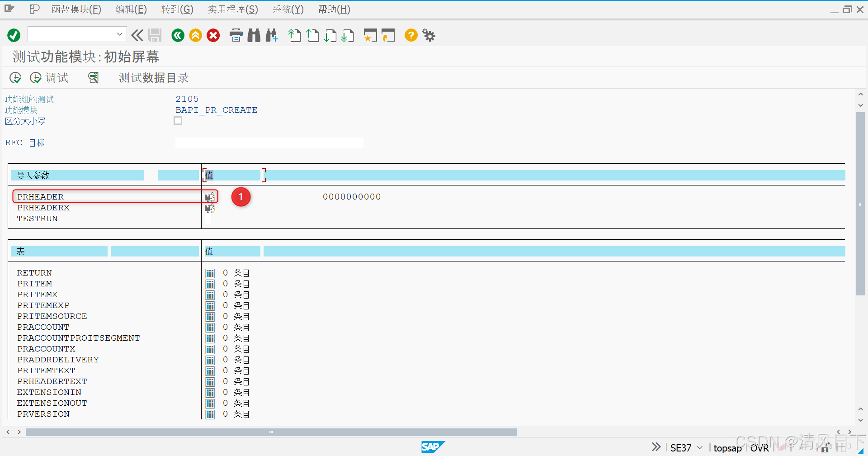
Task: Open the SAP system menu icon
Action: (9, 9)
